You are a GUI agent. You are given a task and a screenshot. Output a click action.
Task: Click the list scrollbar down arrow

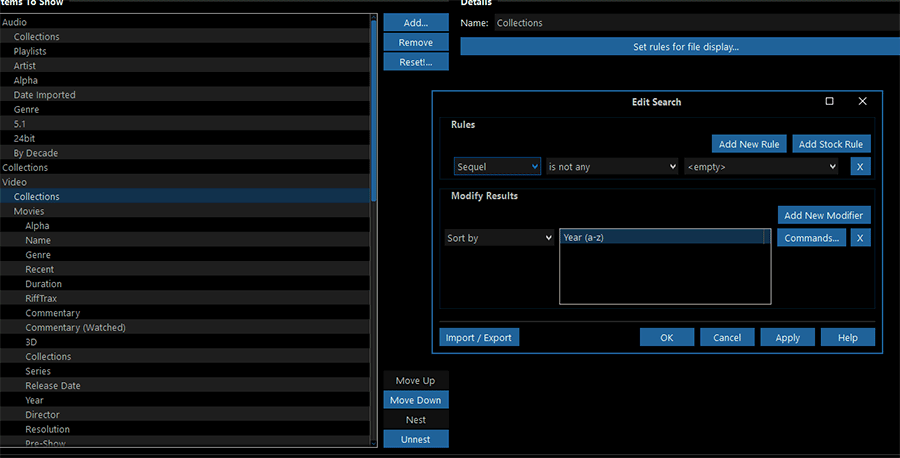click(374, 443)
